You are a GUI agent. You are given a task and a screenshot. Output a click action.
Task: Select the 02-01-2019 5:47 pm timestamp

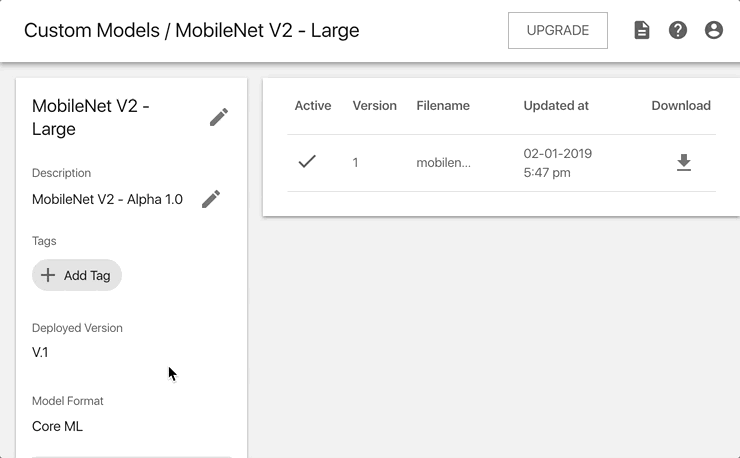pyautogui.click(x=557, y=163)
